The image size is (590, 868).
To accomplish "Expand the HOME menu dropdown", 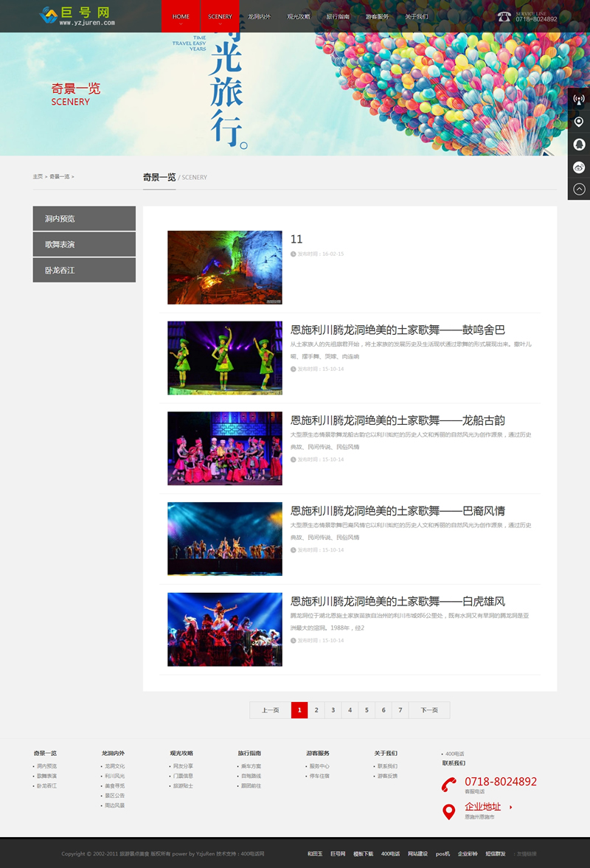I will tap(181, 17).
